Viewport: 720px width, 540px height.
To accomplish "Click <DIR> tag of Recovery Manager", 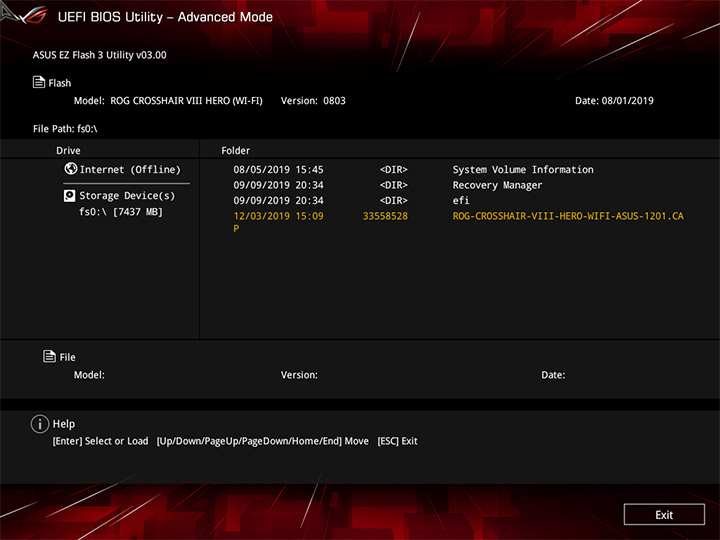I will pyautogui.click(x=394, y=185).
